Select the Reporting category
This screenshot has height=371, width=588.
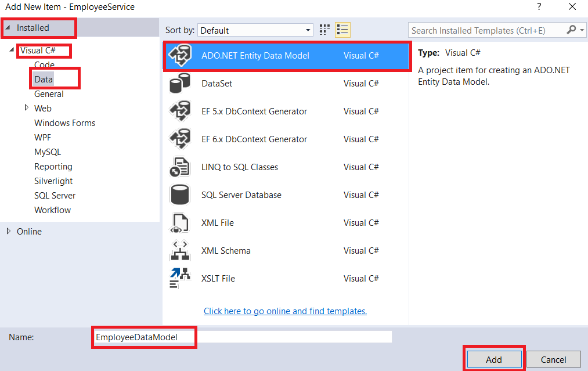click(53, 167)
